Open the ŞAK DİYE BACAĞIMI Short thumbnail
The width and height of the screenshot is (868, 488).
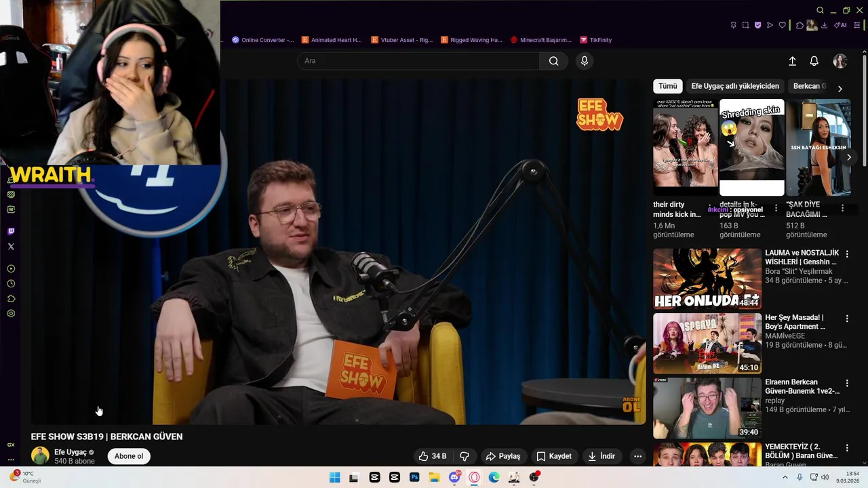tap(818, 148)
